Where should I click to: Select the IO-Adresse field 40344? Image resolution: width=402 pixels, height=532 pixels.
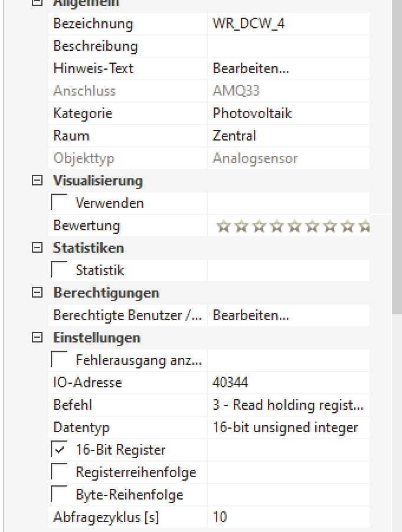(x=288, y=383)
